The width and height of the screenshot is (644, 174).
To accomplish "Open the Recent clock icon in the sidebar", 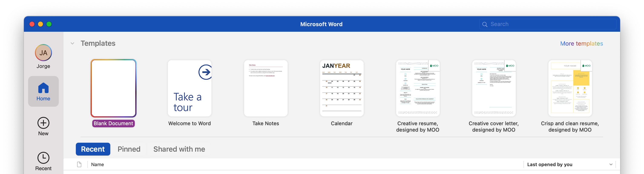I will pyautogui.click(x=43, y=158).
